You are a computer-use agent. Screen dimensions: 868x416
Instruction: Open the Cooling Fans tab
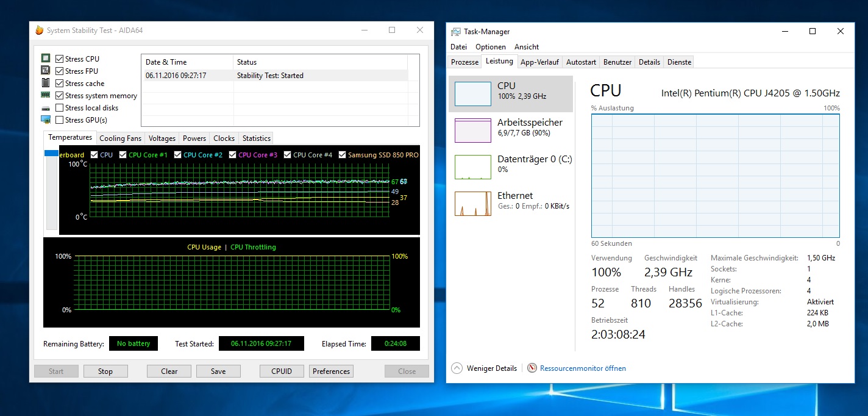121,138
